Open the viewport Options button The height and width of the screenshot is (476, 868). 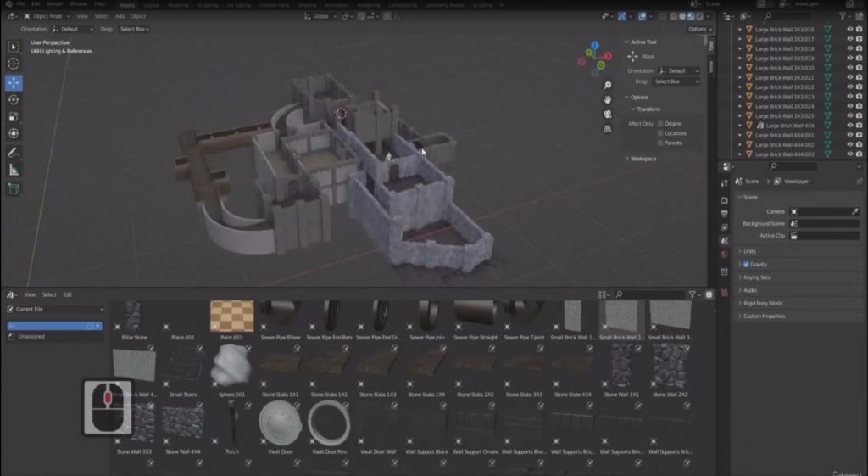click(699, 29)
